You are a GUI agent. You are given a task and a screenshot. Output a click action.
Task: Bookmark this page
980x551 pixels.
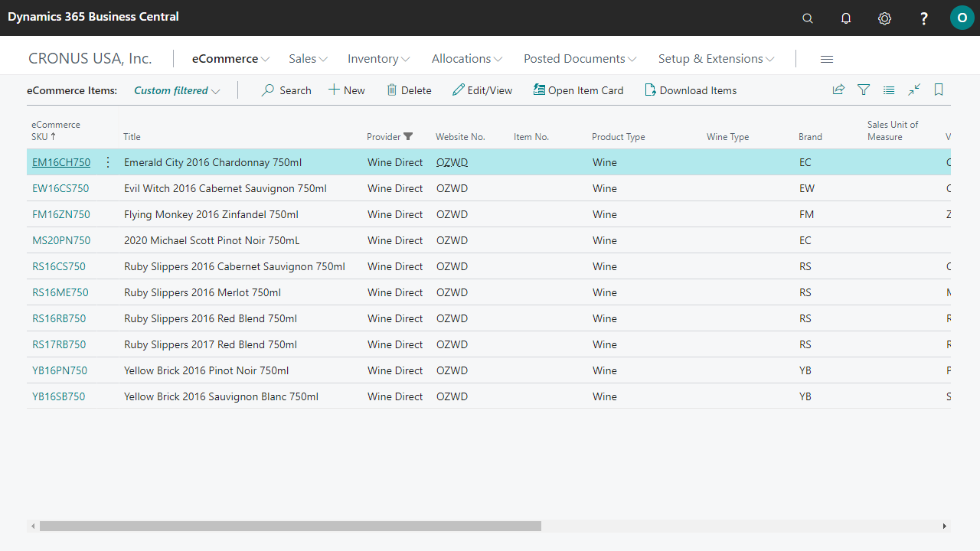coord(939,90)
